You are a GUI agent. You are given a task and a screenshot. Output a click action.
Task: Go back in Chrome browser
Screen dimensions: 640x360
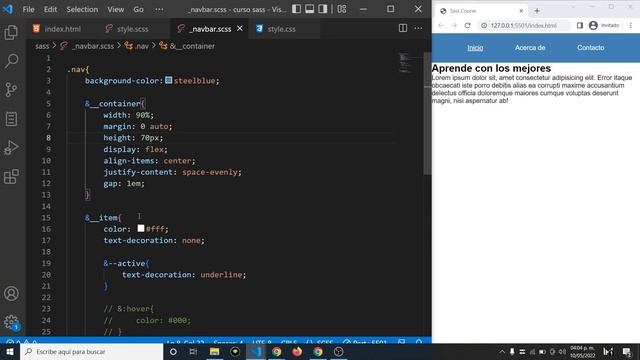pos(441,25)
